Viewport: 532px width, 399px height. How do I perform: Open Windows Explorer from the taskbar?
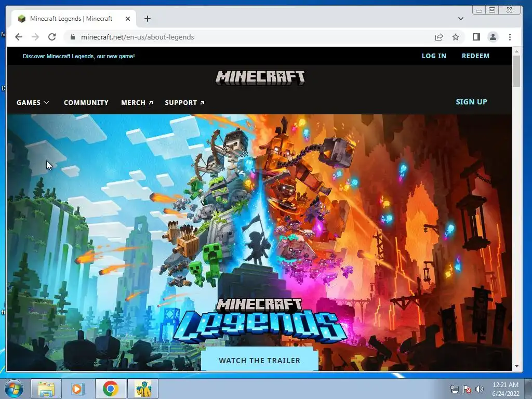pyautogui.click(x=46, y=389)
